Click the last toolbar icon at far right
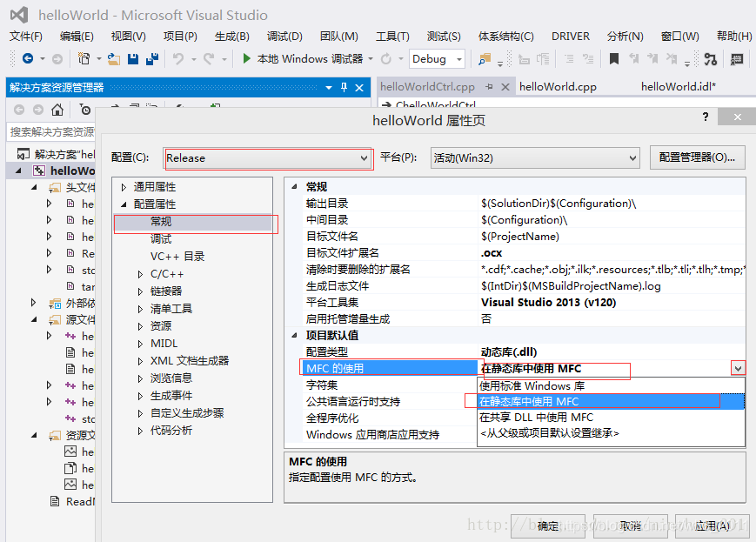 coord(736,59)
